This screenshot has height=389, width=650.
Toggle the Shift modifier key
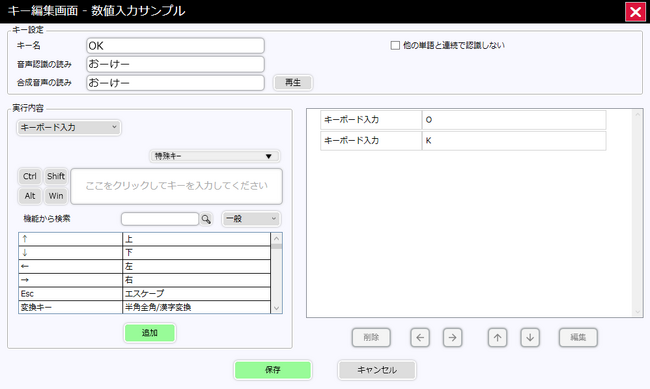pyautogui.click(x=56, y=176)
